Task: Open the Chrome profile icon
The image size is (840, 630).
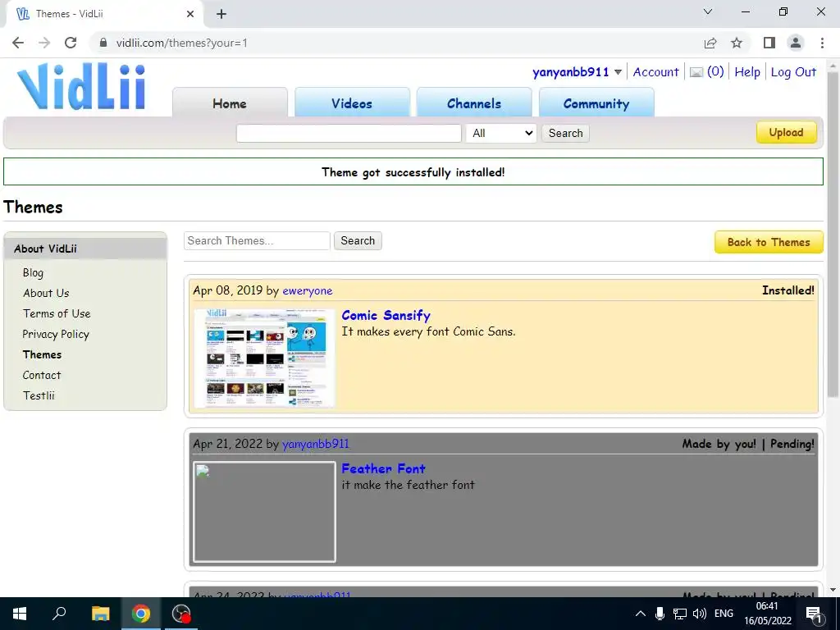Action: (796, 43)
